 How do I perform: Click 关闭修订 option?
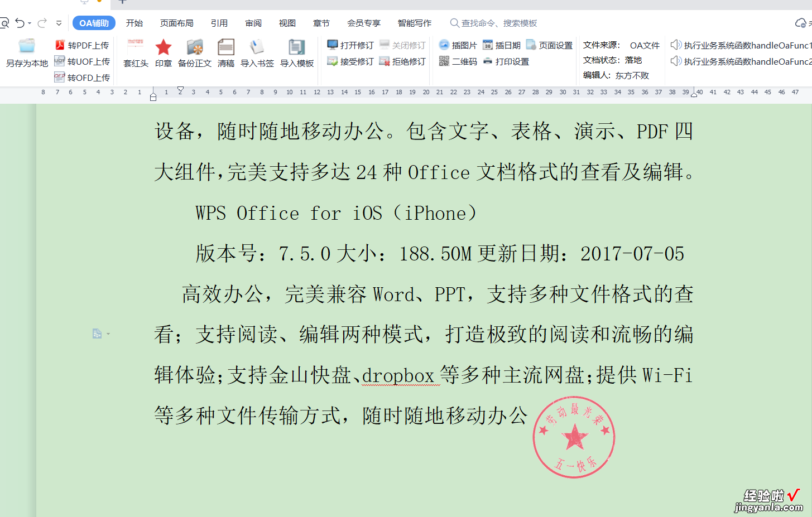pyautogui.click(x=402, y=45)
